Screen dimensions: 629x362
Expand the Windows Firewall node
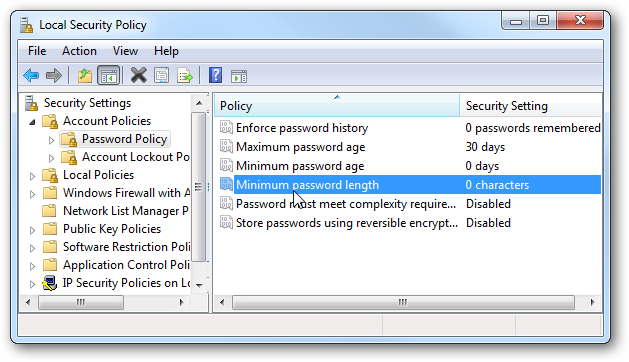click(32, 194)
